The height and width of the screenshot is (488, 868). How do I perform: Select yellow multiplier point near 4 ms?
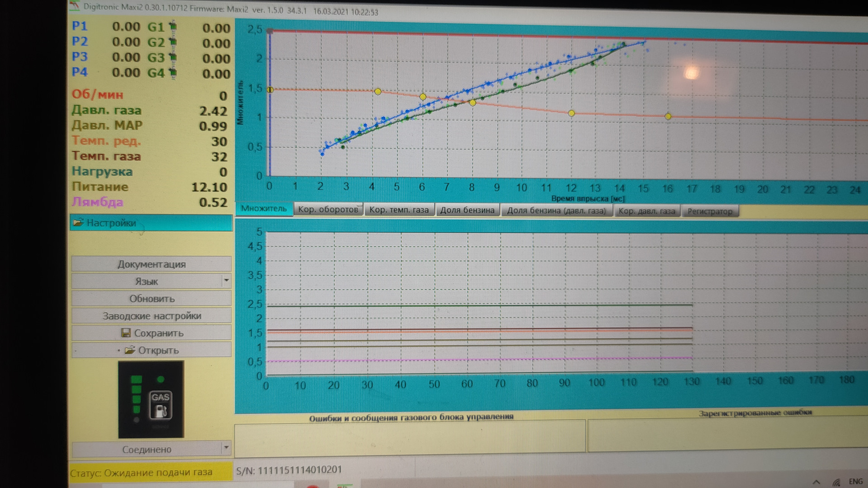[x=378, y=91]
